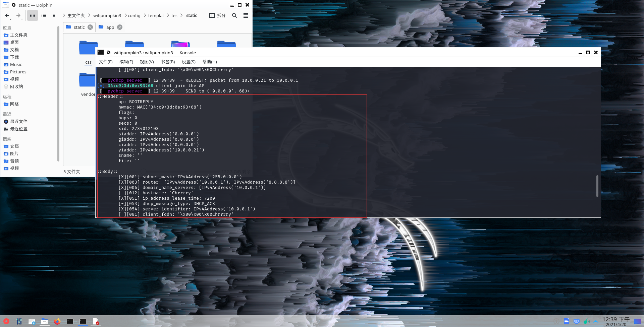
Task: Expand the breadcrumb arrow before config
Action: tap(125, 15)
